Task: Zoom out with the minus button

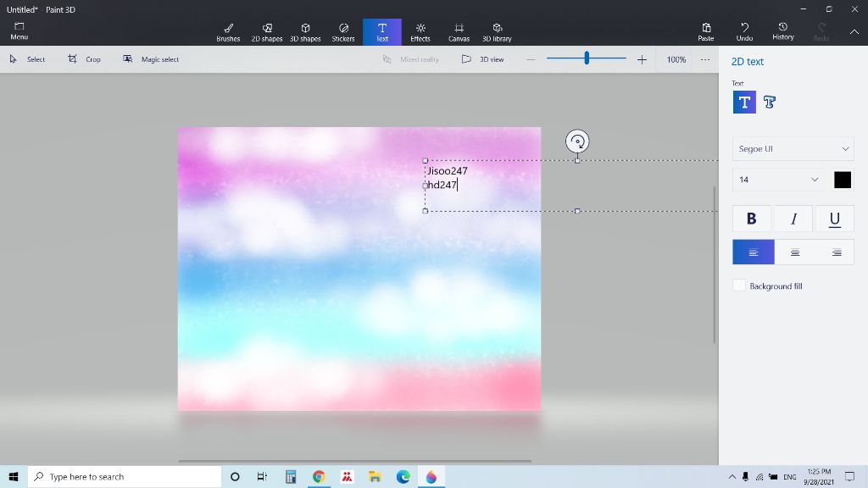Action: 531,59
